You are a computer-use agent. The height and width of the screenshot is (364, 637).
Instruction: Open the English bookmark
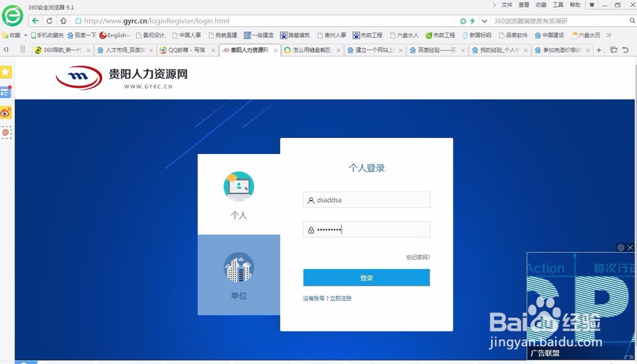[115, 35]
